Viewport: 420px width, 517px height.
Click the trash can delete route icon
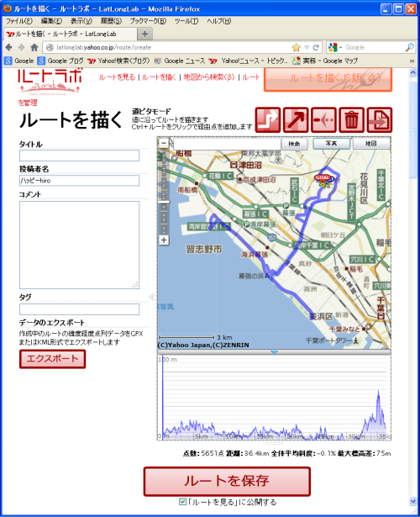click(351, 119)
